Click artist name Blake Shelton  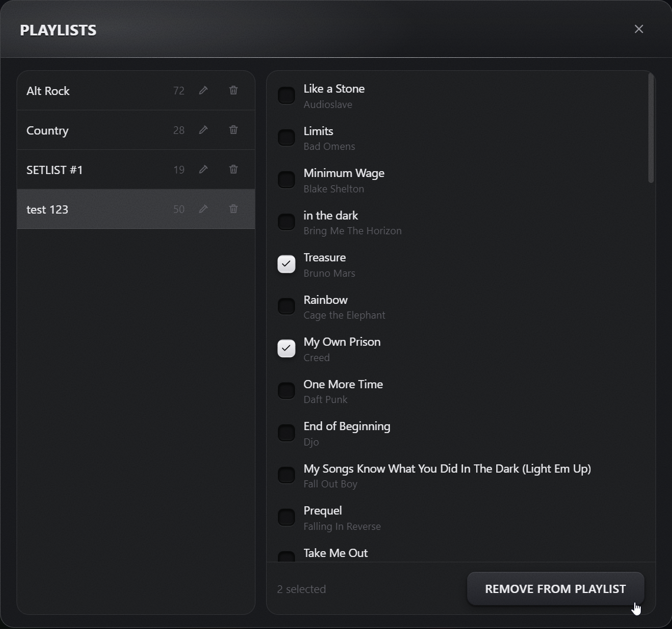pyautogui.click(x=333, y=189)
